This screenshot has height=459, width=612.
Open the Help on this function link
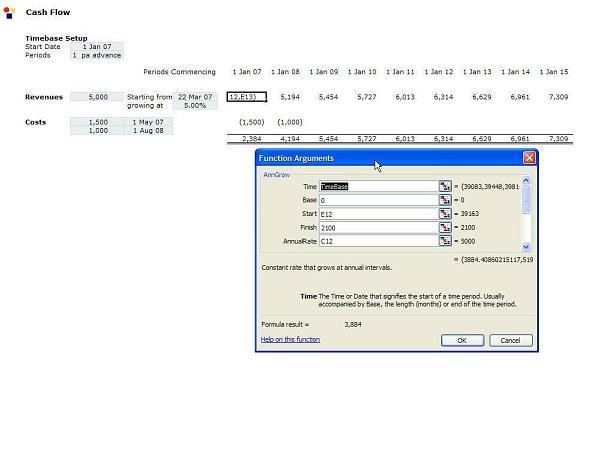(290, 339)
